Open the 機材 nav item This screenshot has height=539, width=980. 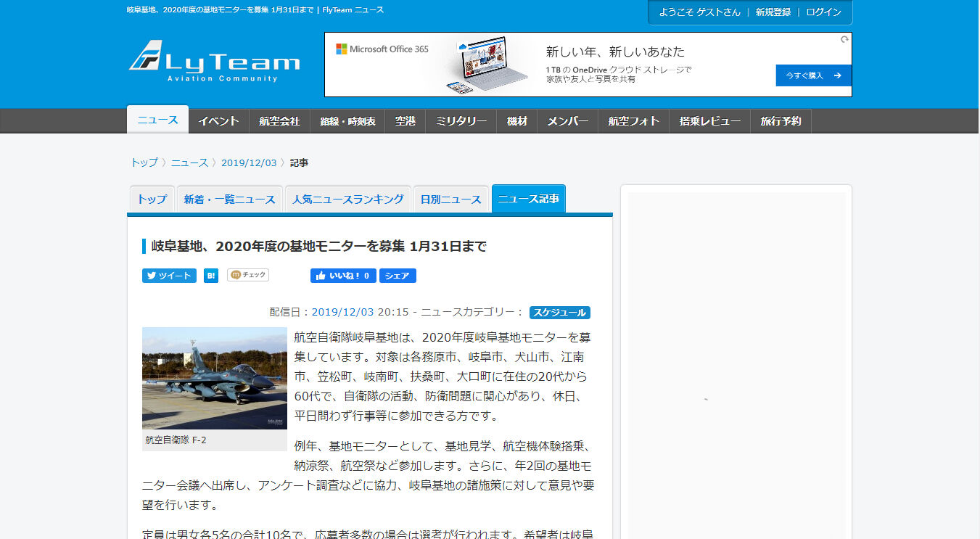tap(517, 121)
